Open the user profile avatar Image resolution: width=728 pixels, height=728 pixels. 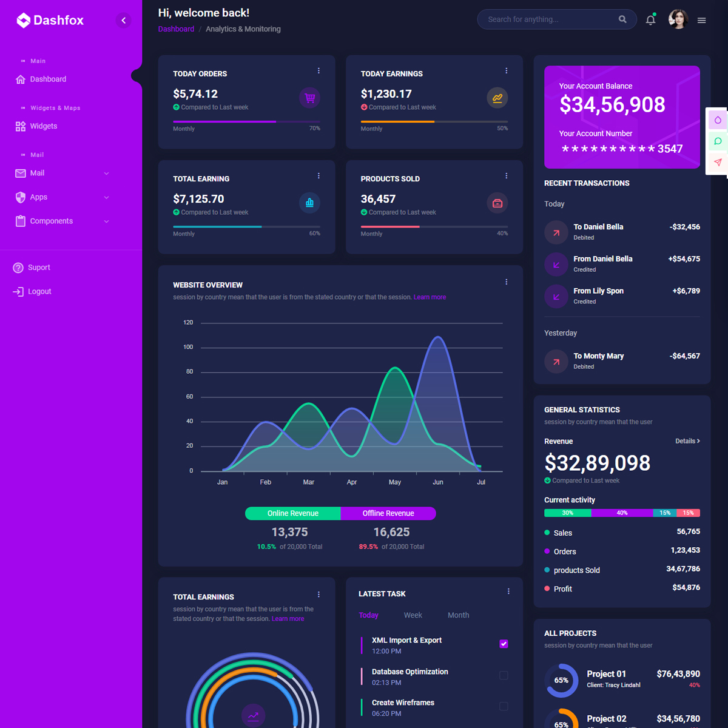tap(678, 19)
